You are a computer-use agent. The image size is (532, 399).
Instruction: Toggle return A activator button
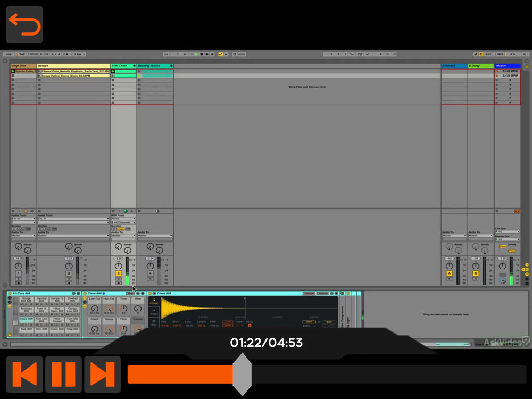[449, 273]
